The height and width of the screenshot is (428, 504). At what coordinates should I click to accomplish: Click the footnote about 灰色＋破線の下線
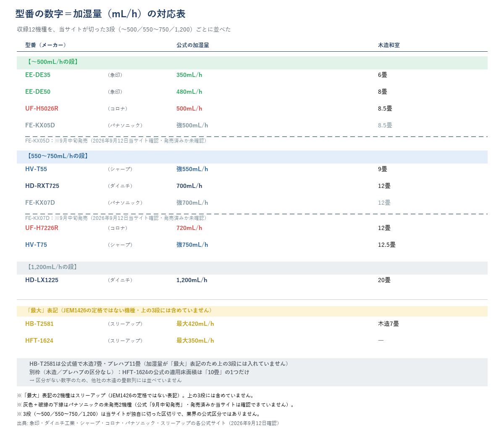(156, 404)
